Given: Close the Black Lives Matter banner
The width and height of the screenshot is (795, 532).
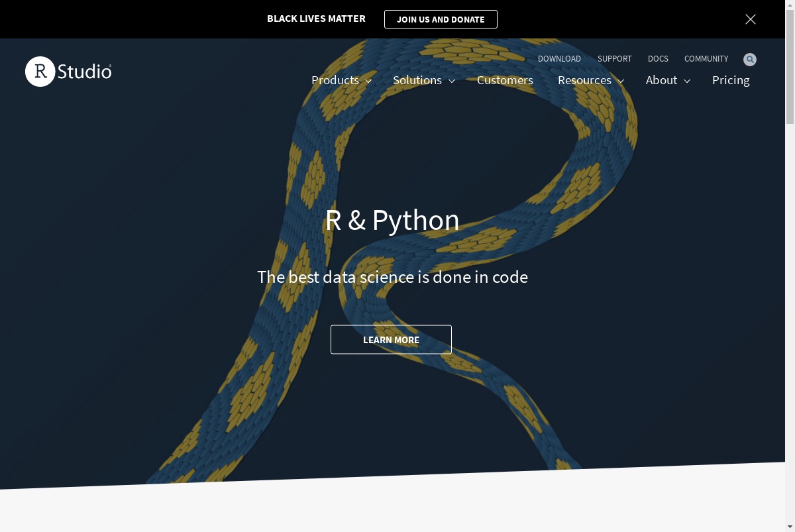Looking at the screenshot, I should (x=751, y=19).
